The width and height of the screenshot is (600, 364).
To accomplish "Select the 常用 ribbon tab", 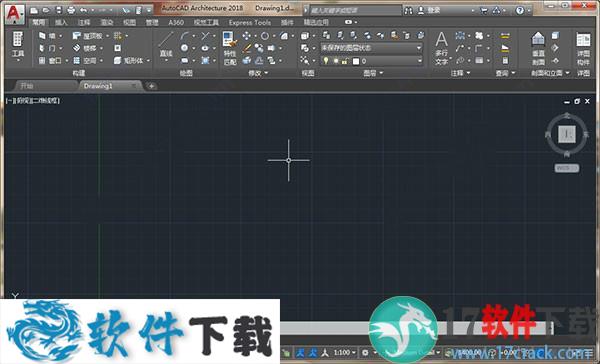I will (x=39, y=23).
